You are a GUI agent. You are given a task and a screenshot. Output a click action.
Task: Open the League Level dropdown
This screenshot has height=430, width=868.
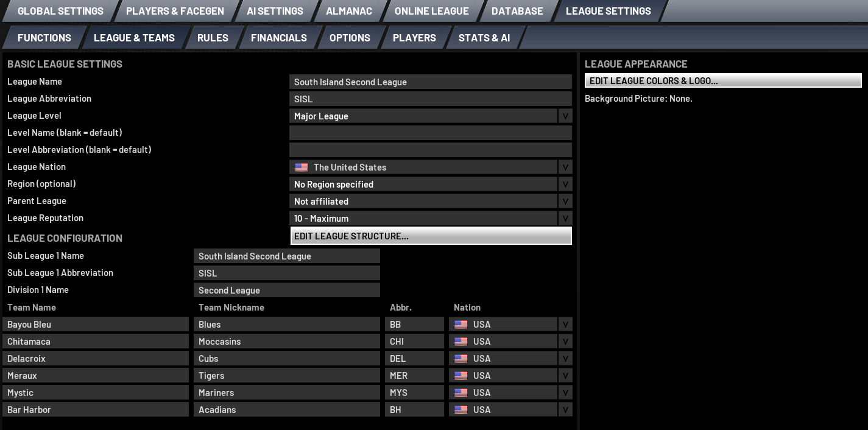pos(431,116)
